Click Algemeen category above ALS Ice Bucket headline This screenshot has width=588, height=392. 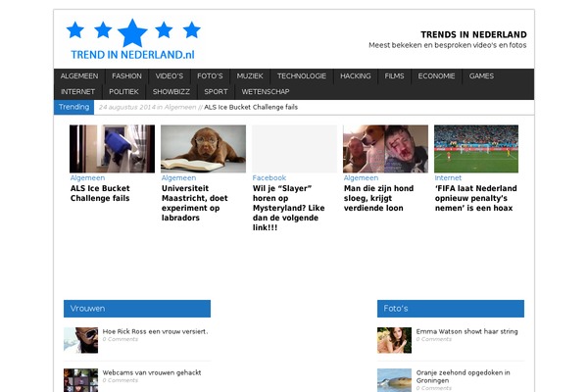87,177
